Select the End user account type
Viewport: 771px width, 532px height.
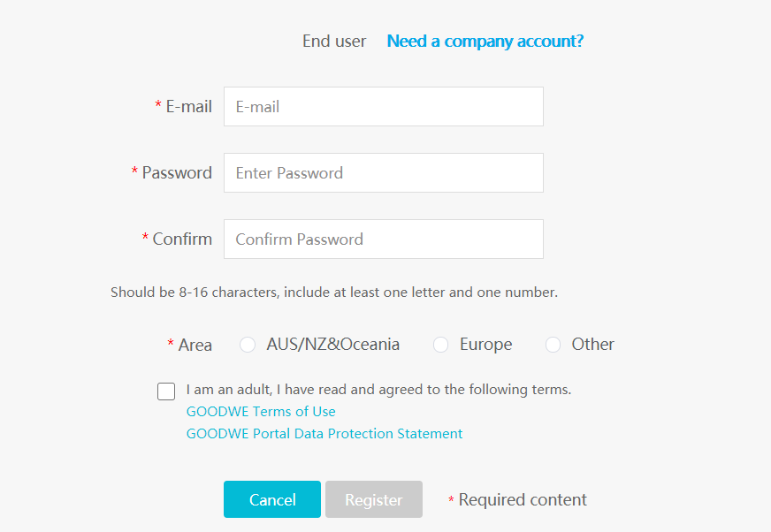[x=334, y=42]
